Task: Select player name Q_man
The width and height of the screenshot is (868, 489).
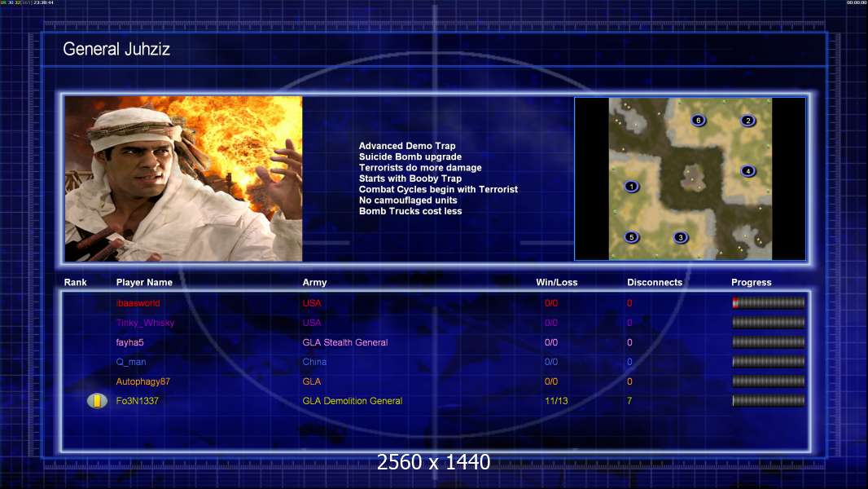Action: [x=130, y=362]
